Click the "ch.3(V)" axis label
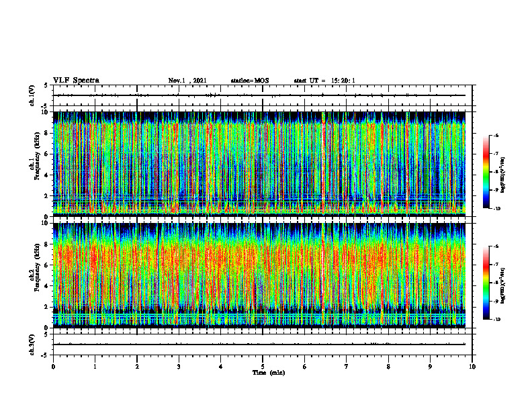The width and height of the screenshot is (532, 411). (x=32, y=345)
